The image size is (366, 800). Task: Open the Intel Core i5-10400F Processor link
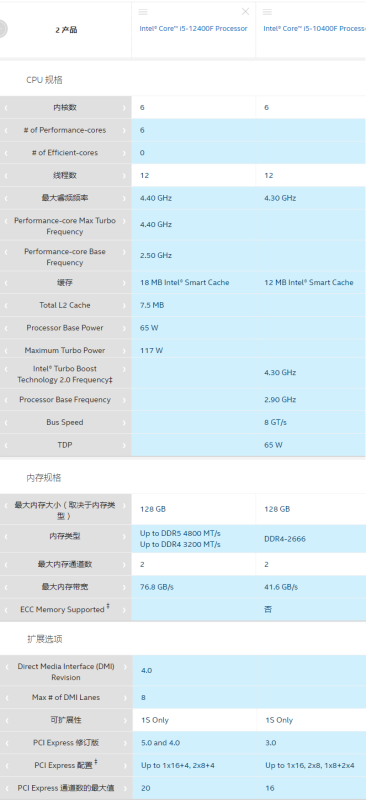pyautogui.click(x=314, y=29)
